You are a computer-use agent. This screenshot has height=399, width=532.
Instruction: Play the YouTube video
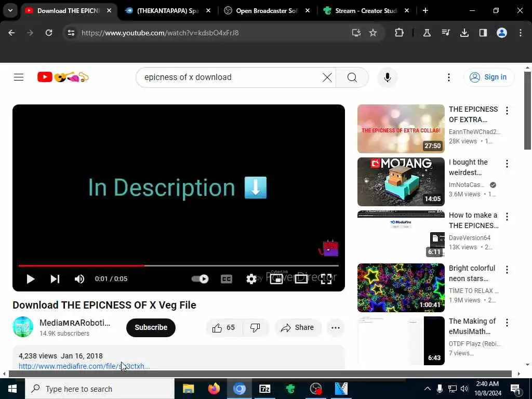pyautogui.click(x=31, y=279)
